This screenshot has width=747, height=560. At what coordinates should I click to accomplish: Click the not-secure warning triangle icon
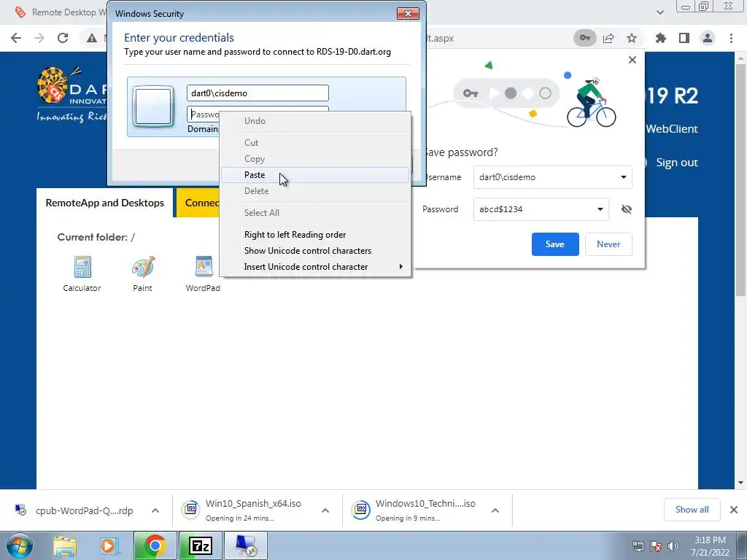[92, 38]
